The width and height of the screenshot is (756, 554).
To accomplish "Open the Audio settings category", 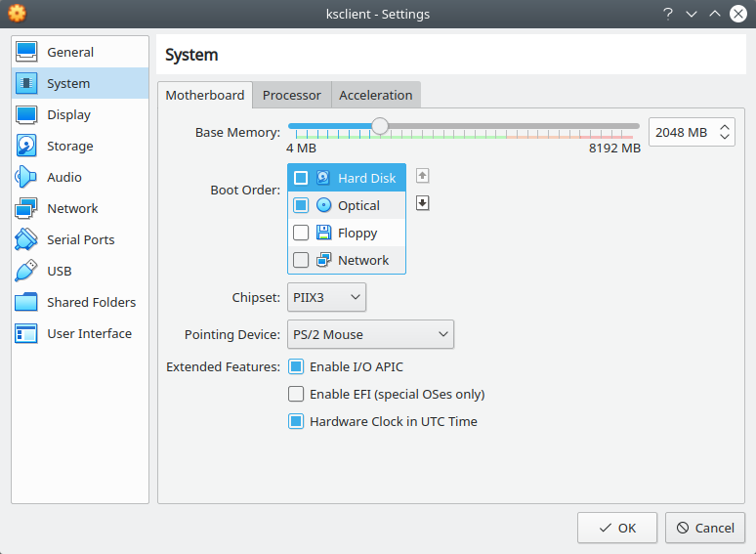I will coord(80,177).
